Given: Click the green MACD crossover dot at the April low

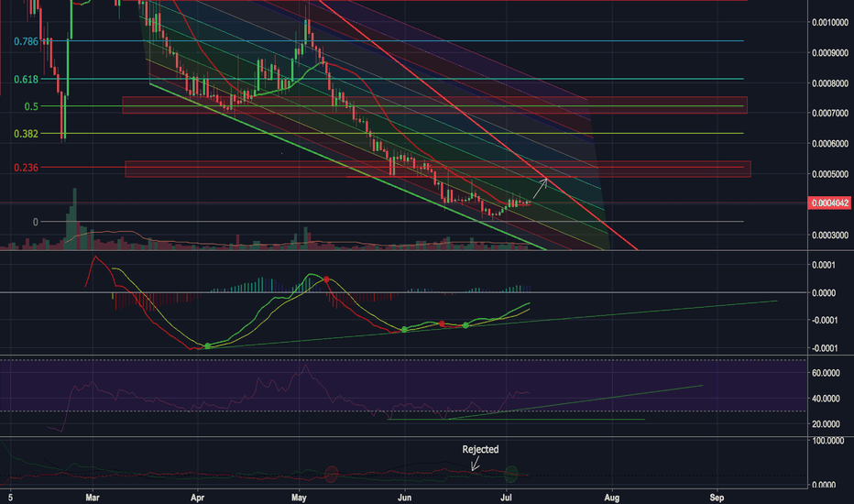Looking at the screenshot, I should (207, 346).
